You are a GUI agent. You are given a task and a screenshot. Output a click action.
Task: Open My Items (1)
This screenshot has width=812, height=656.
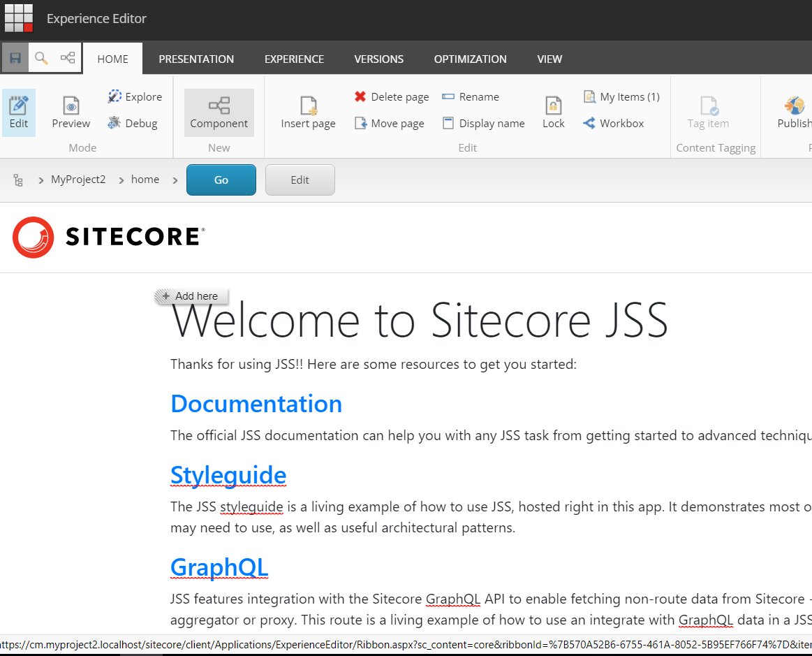tap(621, 96)
